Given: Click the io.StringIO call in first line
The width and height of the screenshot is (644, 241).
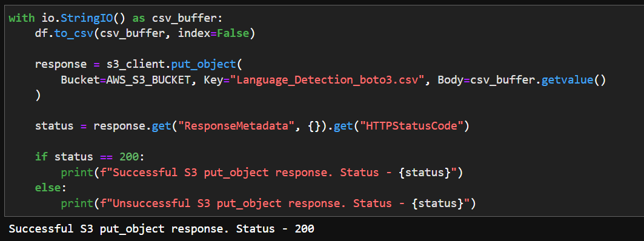Looking at the screenshot, I should [84, 18].
